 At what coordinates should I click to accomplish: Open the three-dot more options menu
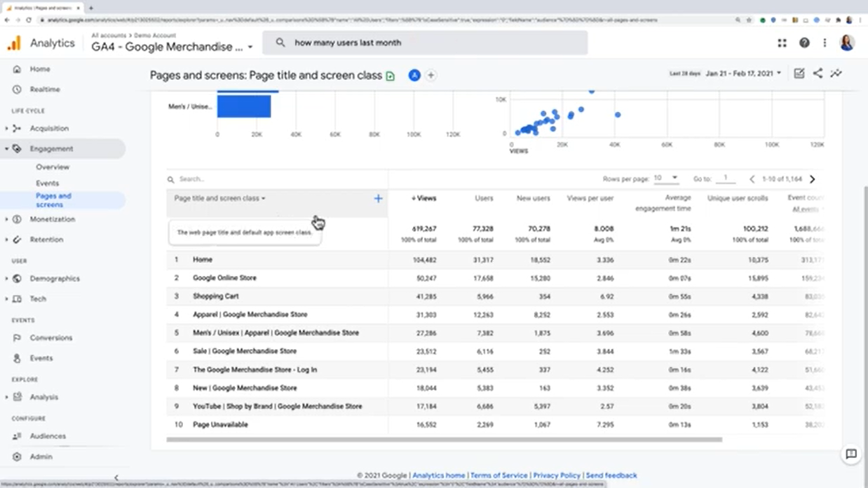click(825, 43)
